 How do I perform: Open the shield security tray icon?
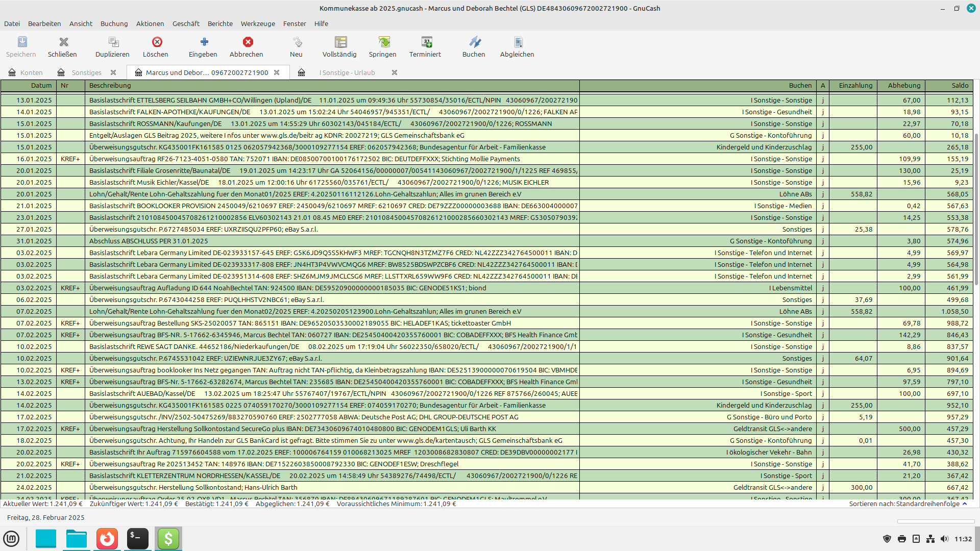coord(887,539)
